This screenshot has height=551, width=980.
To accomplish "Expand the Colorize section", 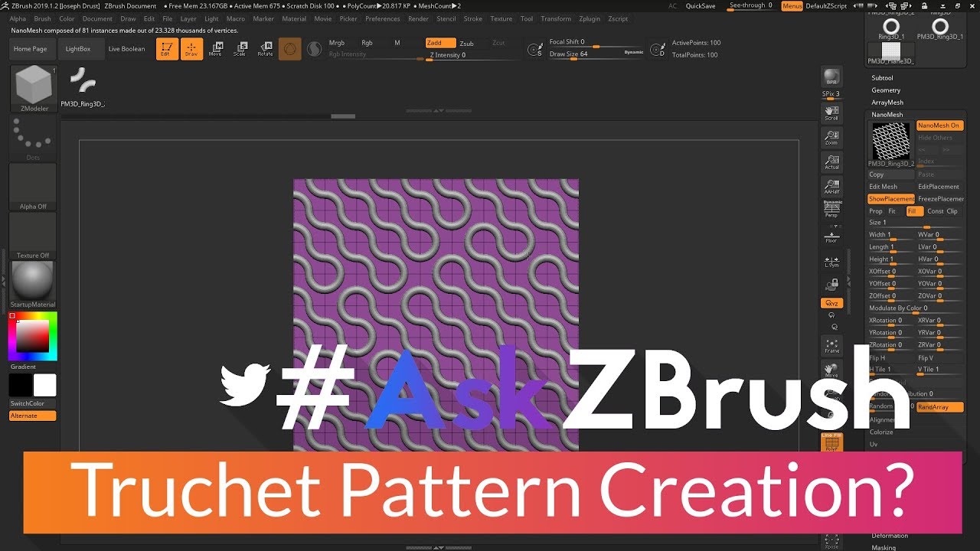I will (881, 432).
